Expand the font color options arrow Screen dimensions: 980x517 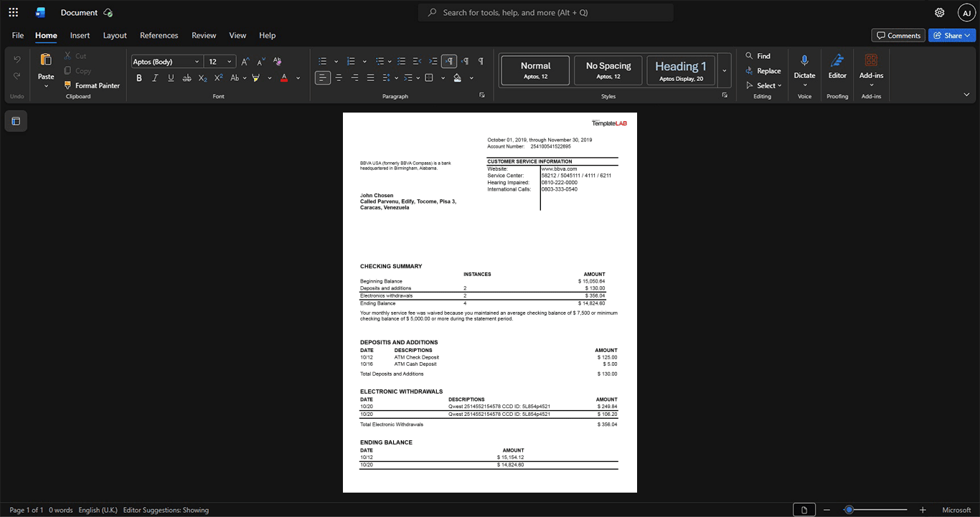coord(298,77)
